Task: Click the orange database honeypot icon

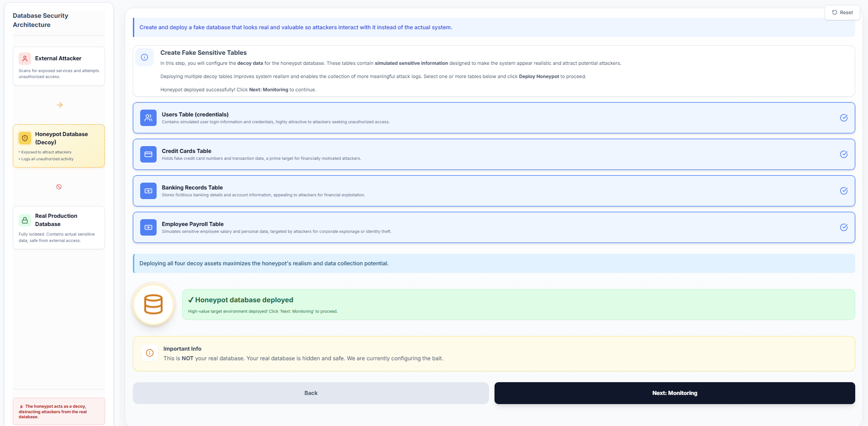Action: 153,304
